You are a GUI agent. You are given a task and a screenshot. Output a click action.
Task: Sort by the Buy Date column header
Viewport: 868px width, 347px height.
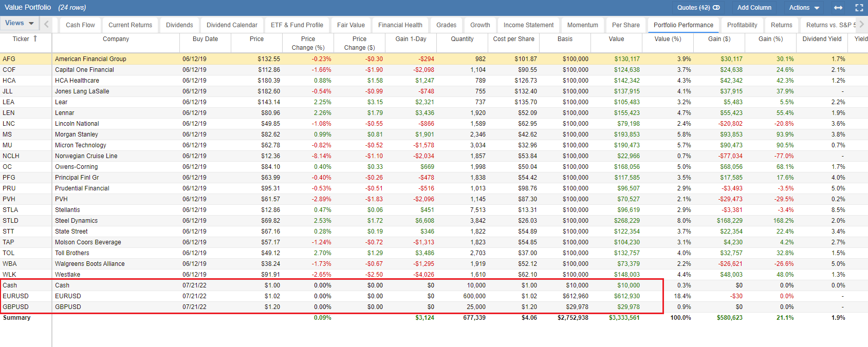205,39
